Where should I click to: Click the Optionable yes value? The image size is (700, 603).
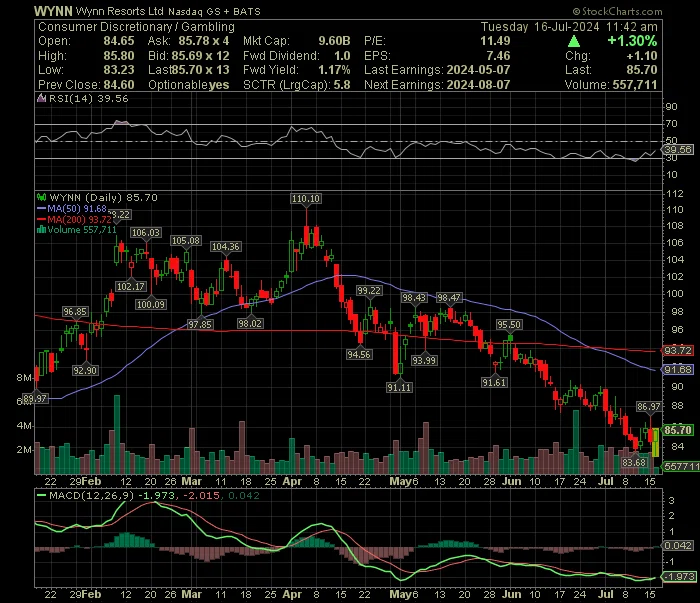[x=219, y=85]
